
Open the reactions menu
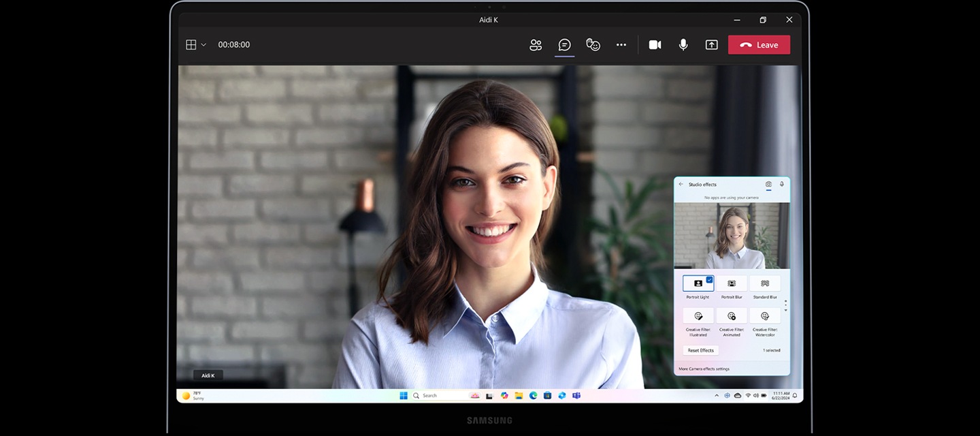point(593,45)
